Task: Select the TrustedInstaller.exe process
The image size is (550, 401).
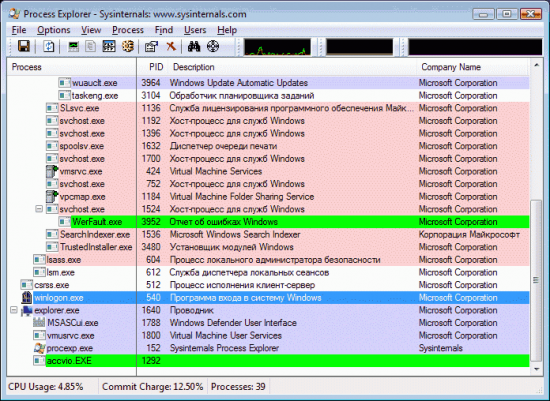Action: (96, 247)
